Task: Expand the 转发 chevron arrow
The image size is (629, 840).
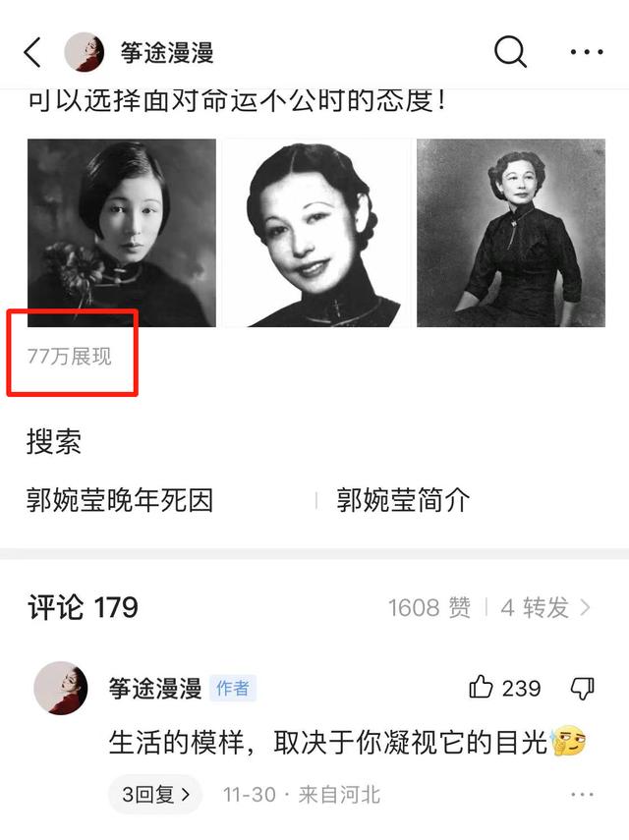Action: (x=586, y=607)
